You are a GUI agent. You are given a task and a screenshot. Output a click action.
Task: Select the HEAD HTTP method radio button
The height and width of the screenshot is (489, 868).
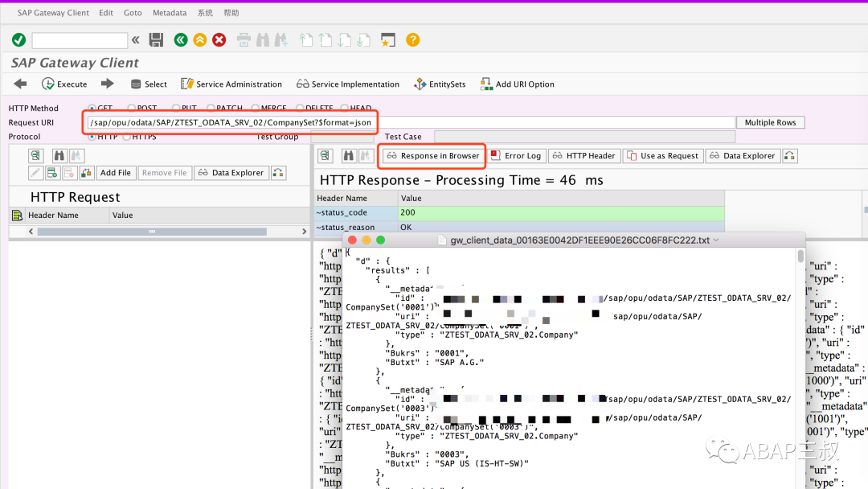point(344,108)
